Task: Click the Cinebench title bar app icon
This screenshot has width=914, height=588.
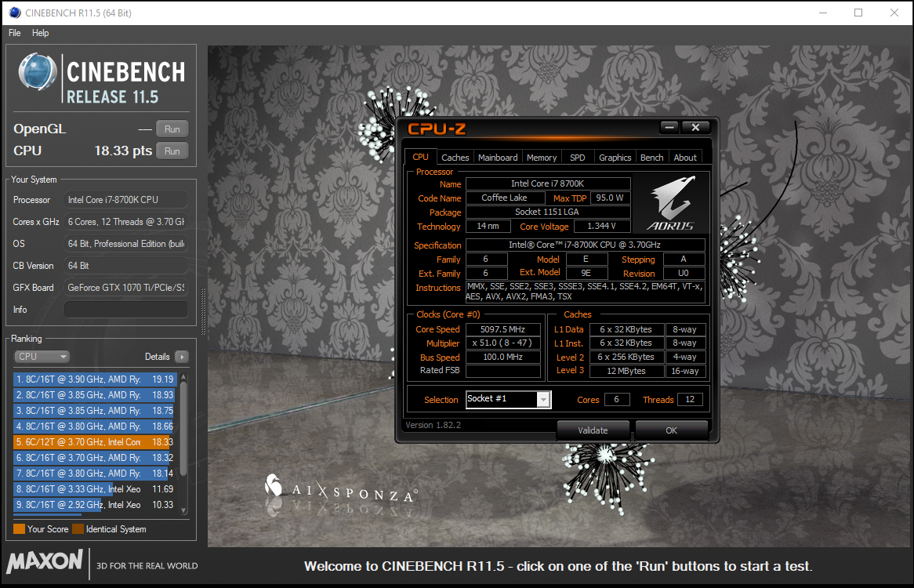Action: 15,13
